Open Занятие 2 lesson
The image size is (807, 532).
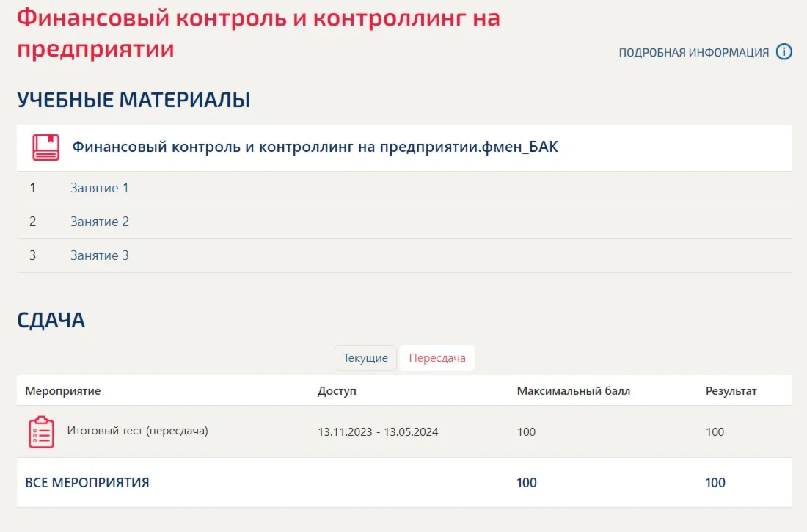click(x=99, y=222)
